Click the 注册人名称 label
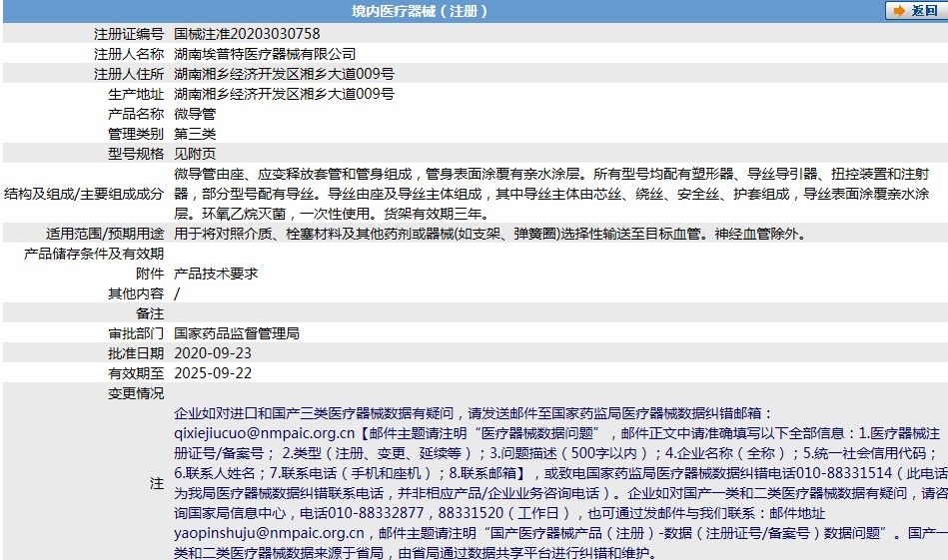The image size is (948, 560). tap(129, 54)
